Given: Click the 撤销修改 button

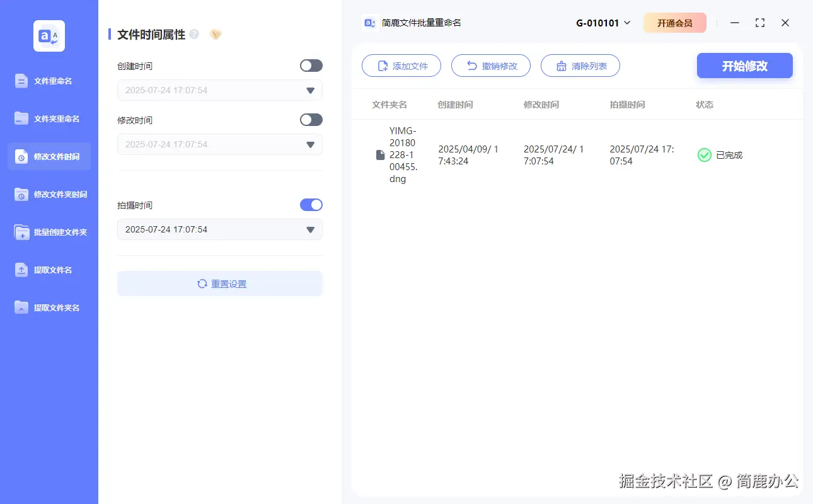Looking at the screenshot, I should click(x=491, y=66).
